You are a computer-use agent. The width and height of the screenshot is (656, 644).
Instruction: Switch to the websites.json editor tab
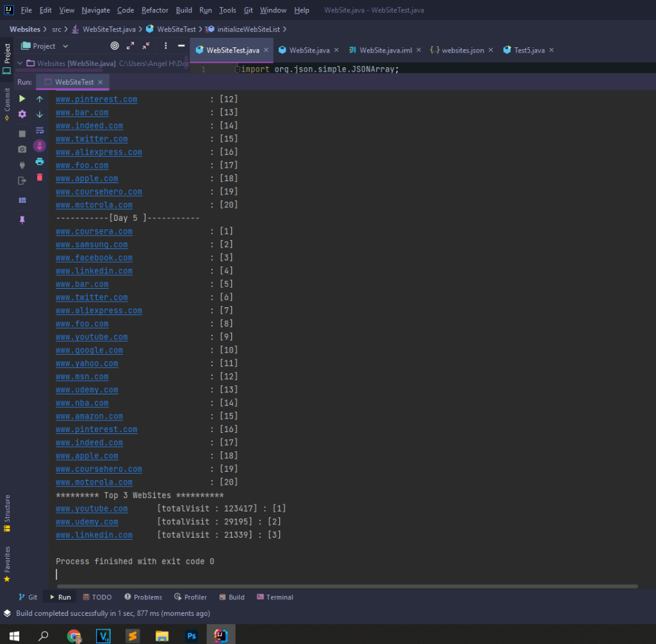click(x=463, y=50)
